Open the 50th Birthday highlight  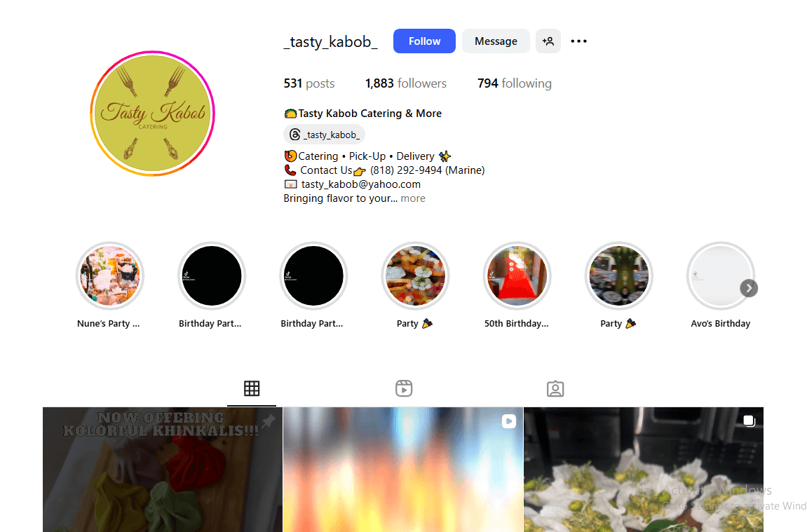[x=517, y=275]
